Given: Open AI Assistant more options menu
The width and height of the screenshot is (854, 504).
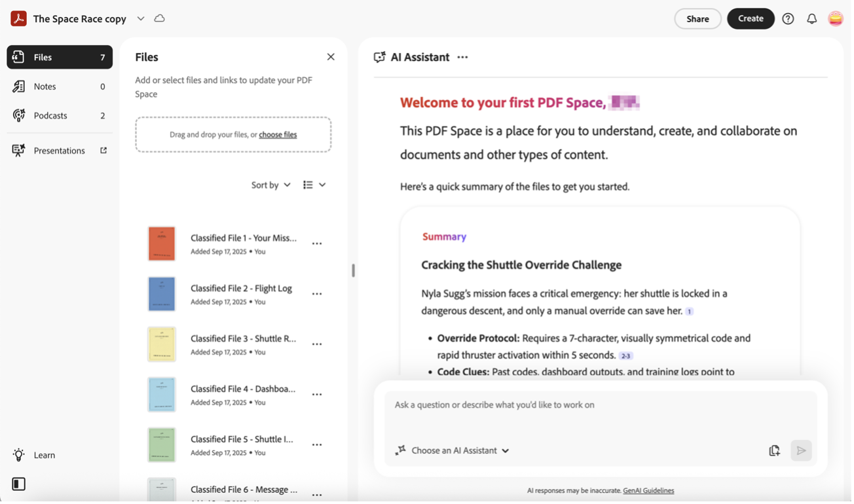Looking at the screenshot, I should [x=462, y=58].
